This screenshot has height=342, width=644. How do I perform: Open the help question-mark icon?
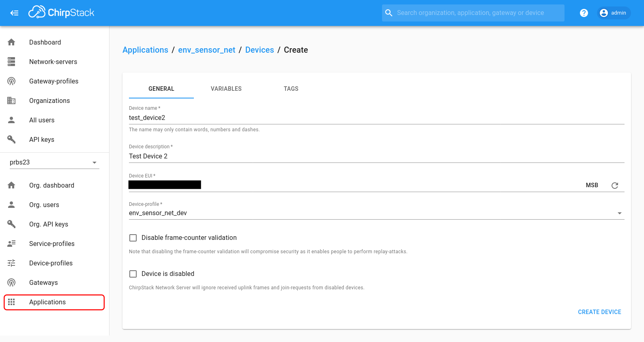584,13
